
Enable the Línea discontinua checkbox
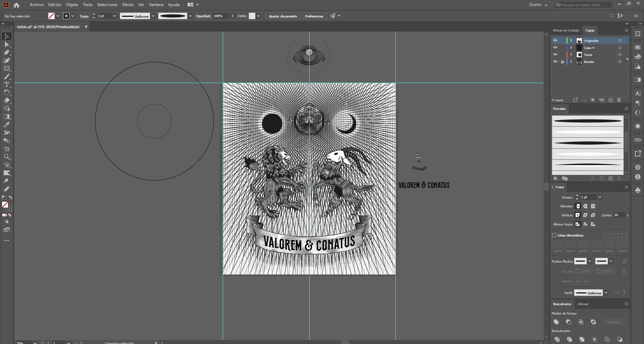(554, 235)
